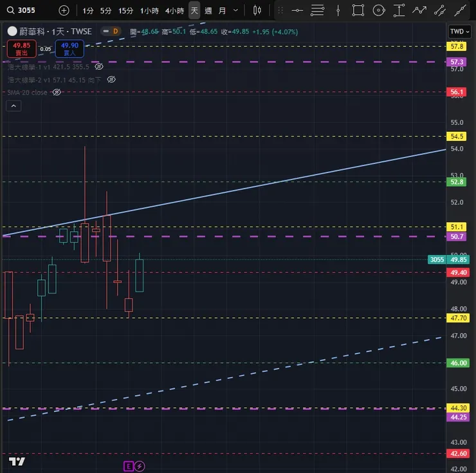Viewport: 476px width, 473px height.
Task: Collapse the indicator legend with the chevron
Action: point(14,106)
